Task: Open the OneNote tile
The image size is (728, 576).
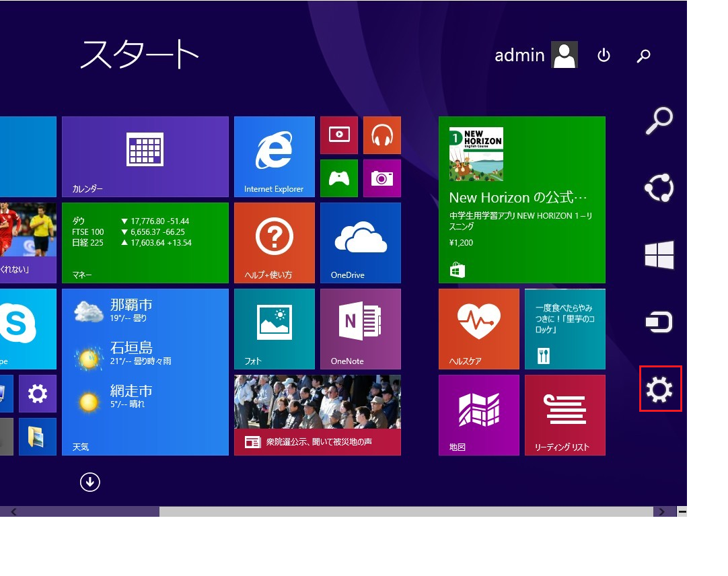Action: click(360, 329)
